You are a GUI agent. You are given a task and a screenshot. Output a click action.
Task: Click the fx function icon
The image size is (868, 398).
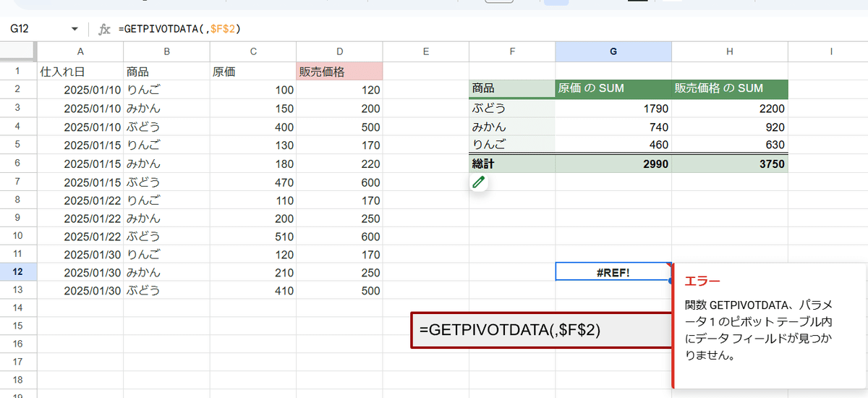pos(105,29)
